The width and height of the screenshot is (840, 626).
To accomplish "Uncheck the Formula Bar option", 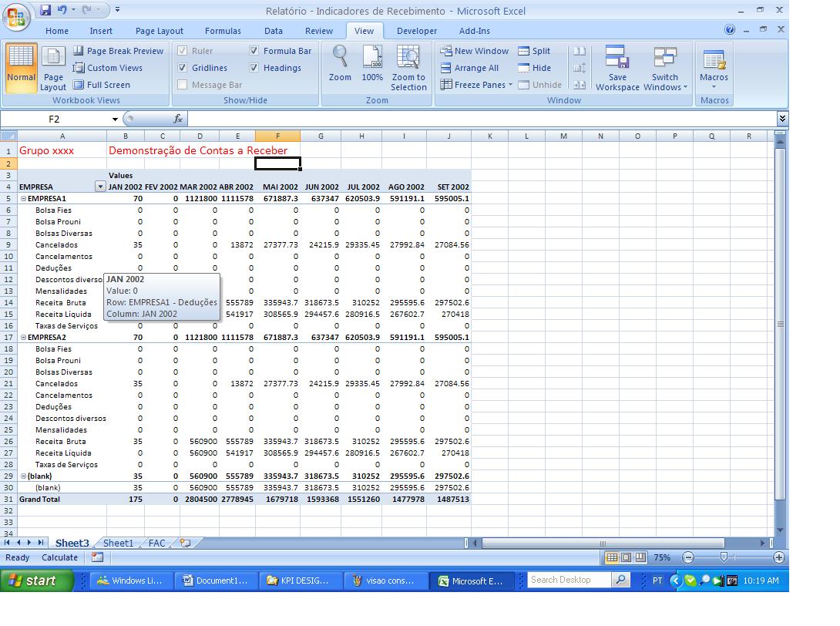I will pos(255,51).
